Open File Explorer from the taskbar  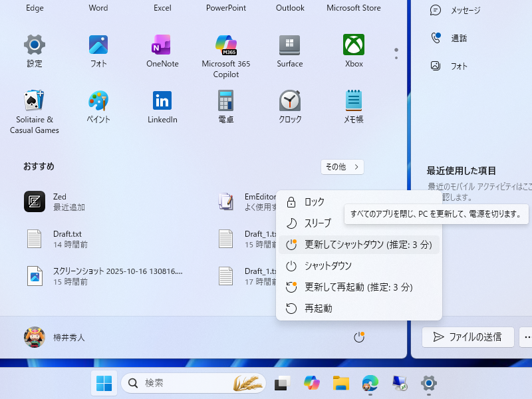tap(341, 383)
